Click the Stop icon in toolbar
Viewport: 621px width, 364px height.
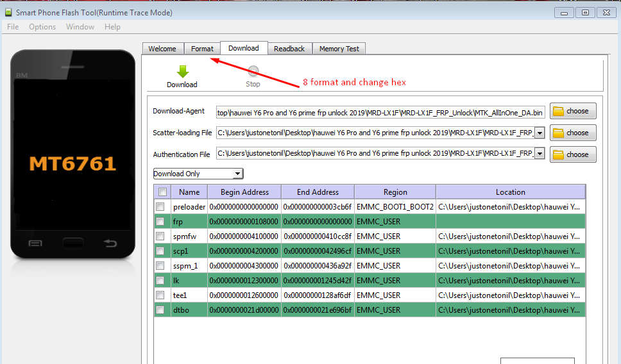click(253, 71)
